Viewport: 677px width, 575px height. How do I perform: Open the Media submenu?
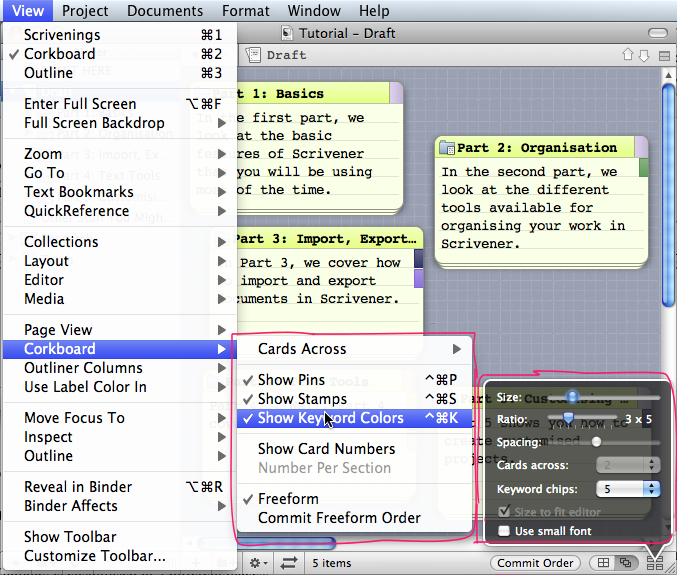[120, 299]
